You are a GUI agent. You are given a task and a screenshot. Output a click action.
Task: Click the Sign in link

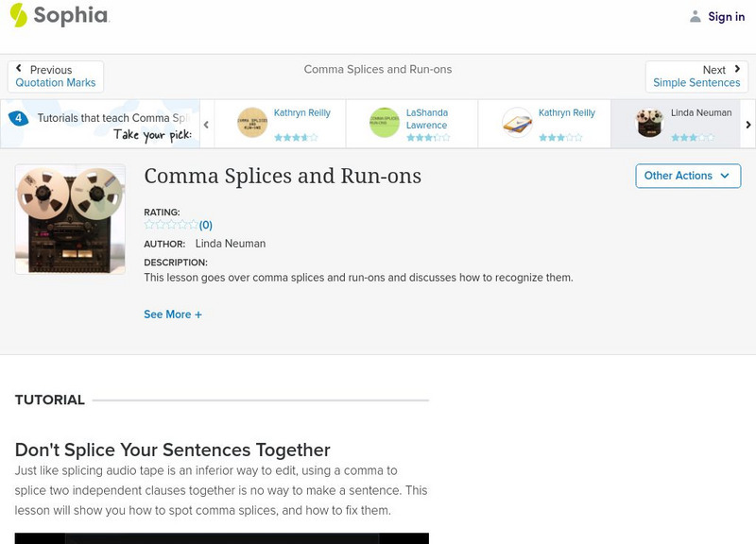coord(726,16)
